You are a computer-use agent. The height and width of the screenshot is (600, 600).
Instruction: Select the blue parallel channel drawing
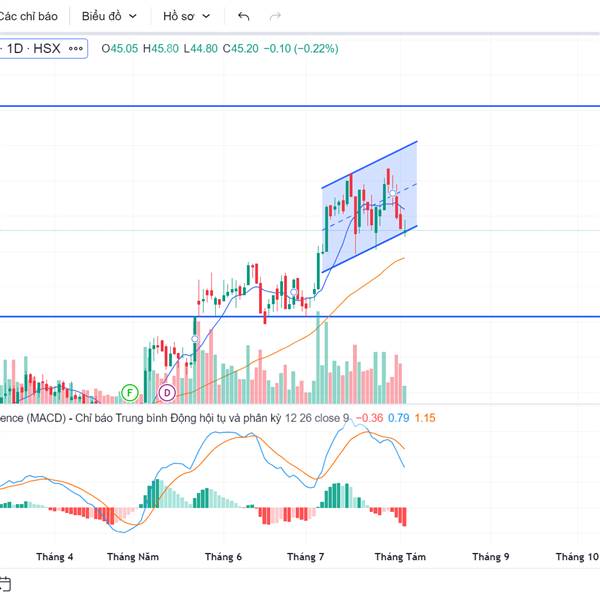click(369, 207)
